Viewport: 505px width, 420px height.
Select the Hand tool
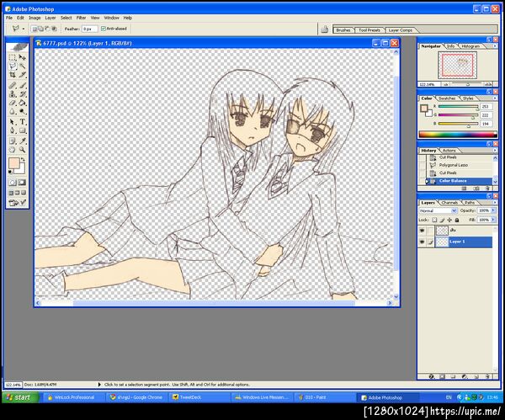coord(13,150)
